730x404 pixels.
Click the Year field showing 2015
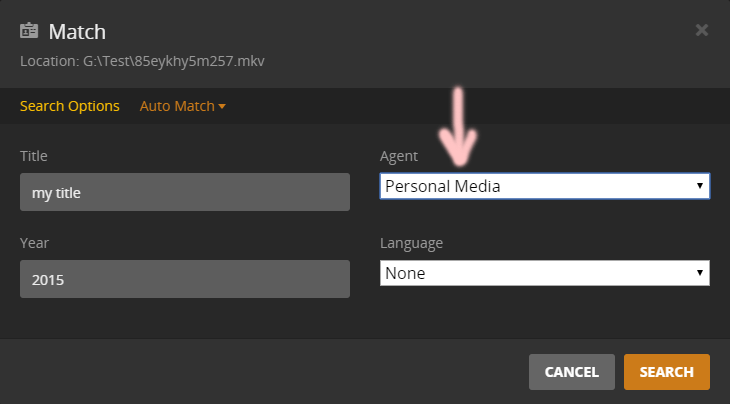[x=185, y=279]
